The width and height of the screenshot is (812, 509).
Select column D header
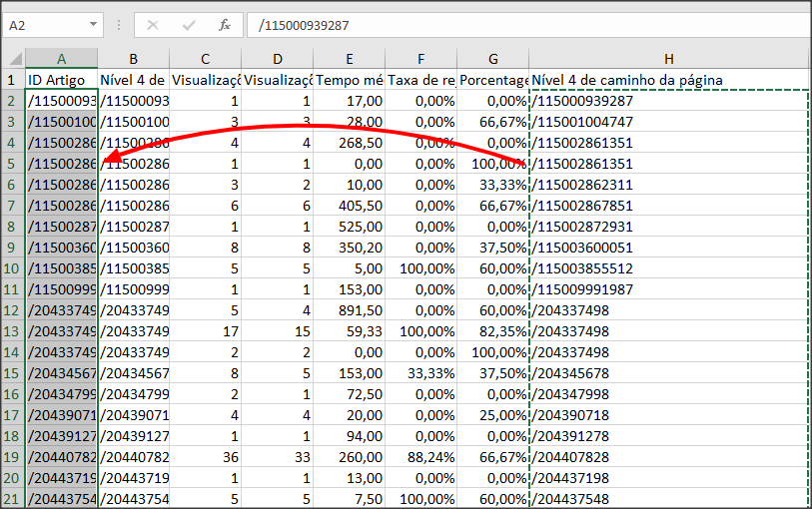[277, 59]
